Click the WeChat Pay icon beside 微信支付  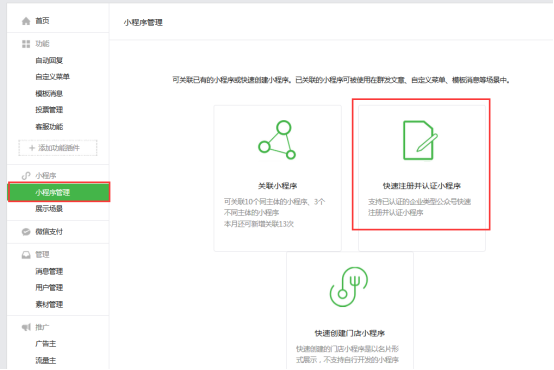[x=26, y=232]
